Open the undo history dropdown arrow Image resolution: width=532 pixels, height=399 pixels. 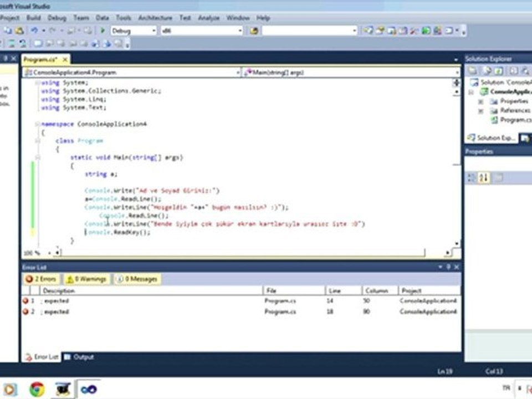tap(44, 31)
